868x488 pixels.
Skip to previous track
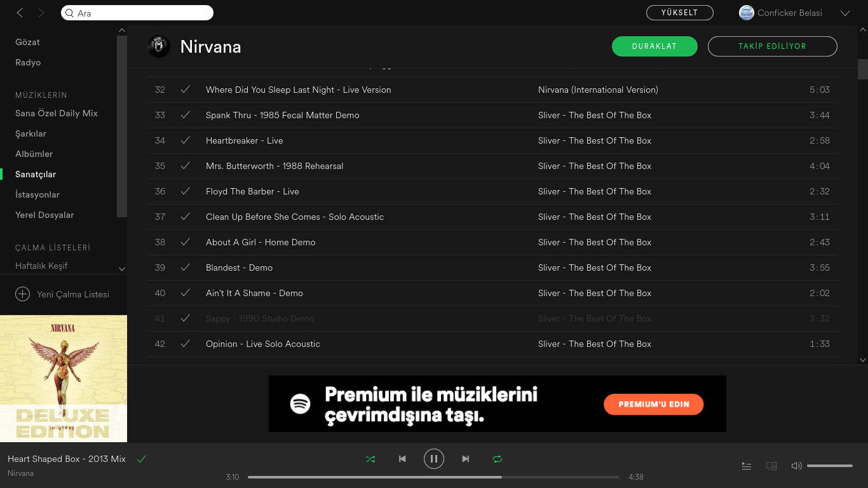coord(402,459)
